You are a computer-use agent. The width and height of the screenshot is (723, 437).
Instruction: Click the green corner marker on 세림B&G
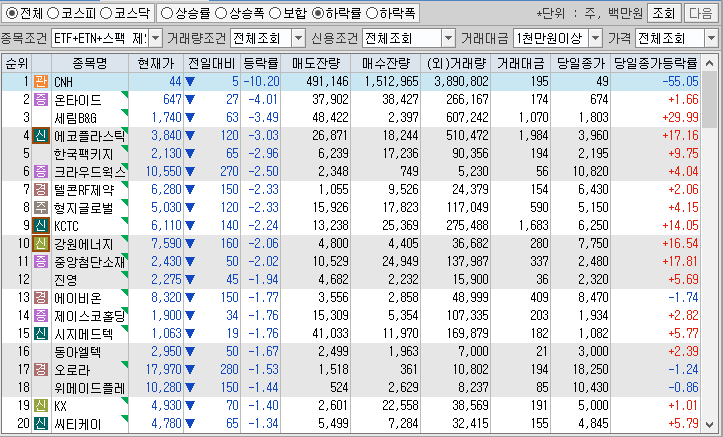click(x=125, y=112)
